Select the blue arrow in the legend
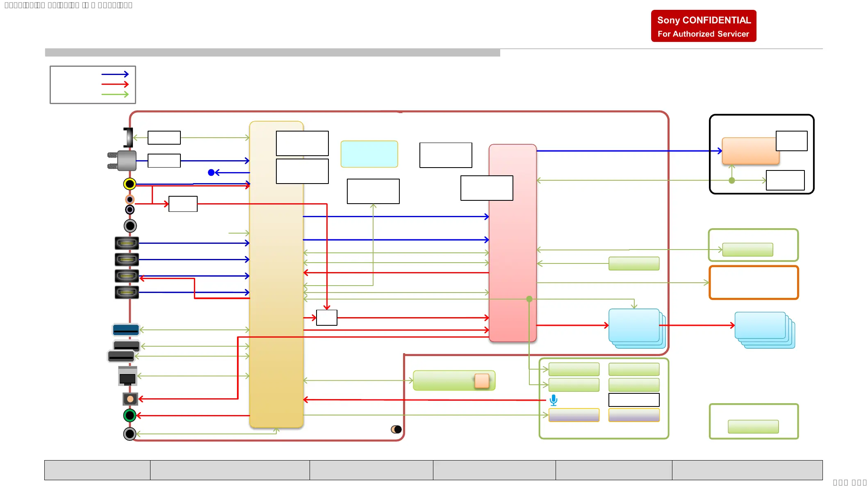868x488 pixels. coord(115,74)
